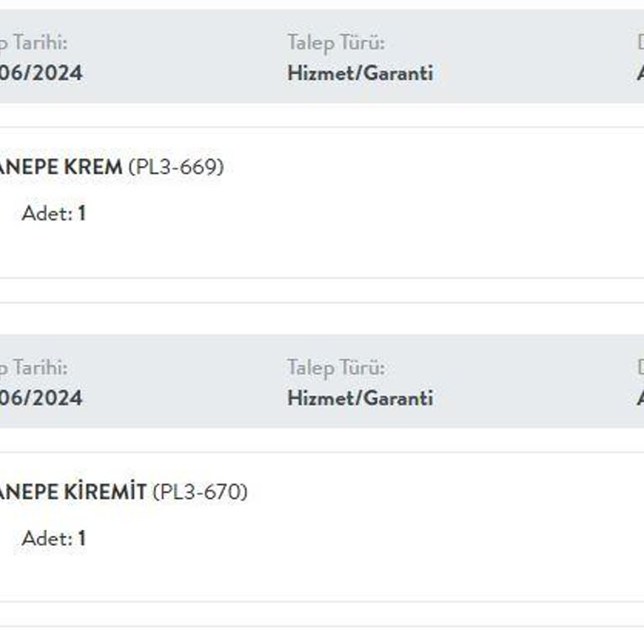
Task: Open the KANEPE KREM product name
Action: 60,167
